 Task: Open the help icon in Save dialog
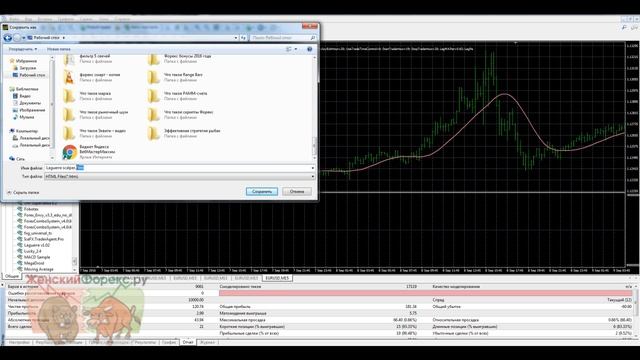pyautogui.click(x=309, y=49)
